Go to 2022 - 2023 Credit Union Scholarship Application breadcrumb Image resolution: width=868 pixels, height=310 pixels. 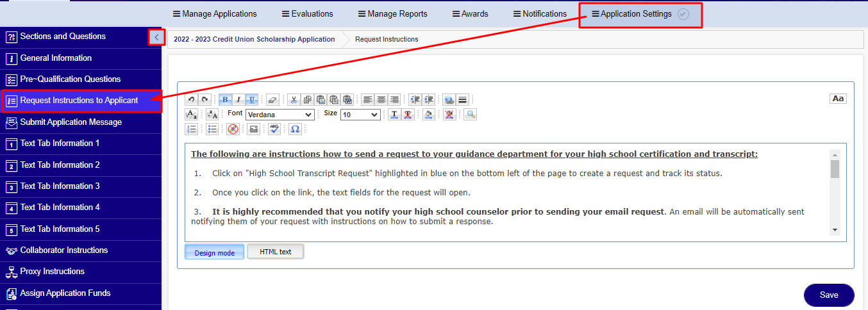255,39
